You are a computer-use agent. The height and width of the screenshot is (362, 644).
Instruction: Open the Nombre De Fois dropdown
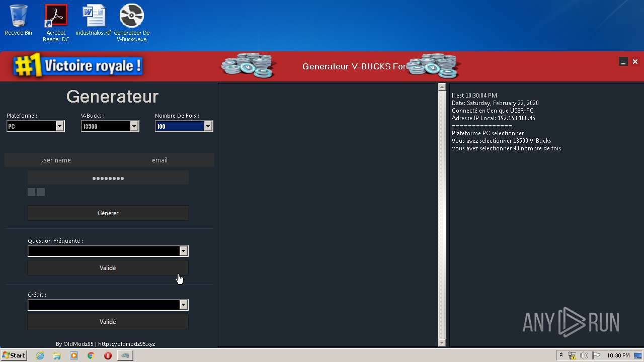tap(208, 126)
